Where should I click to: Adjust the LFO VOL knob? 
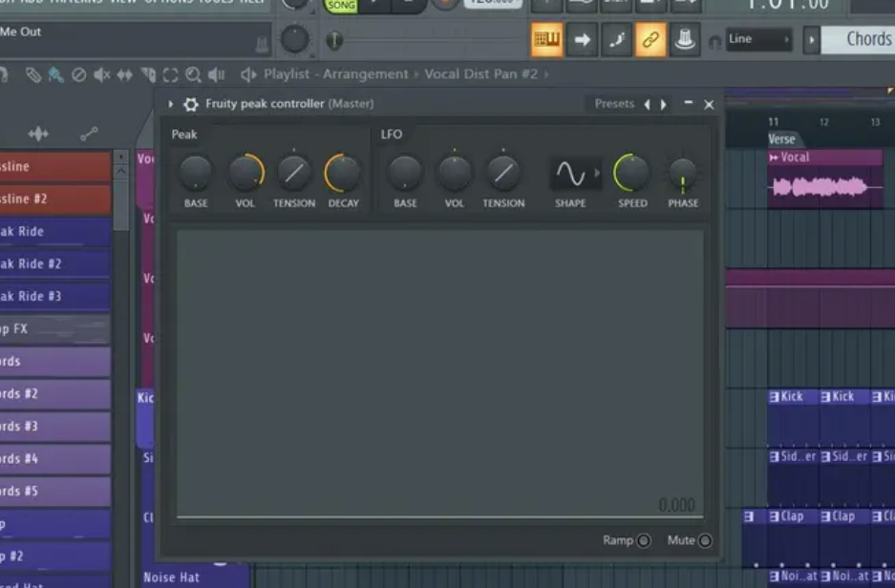coord(455,173)
